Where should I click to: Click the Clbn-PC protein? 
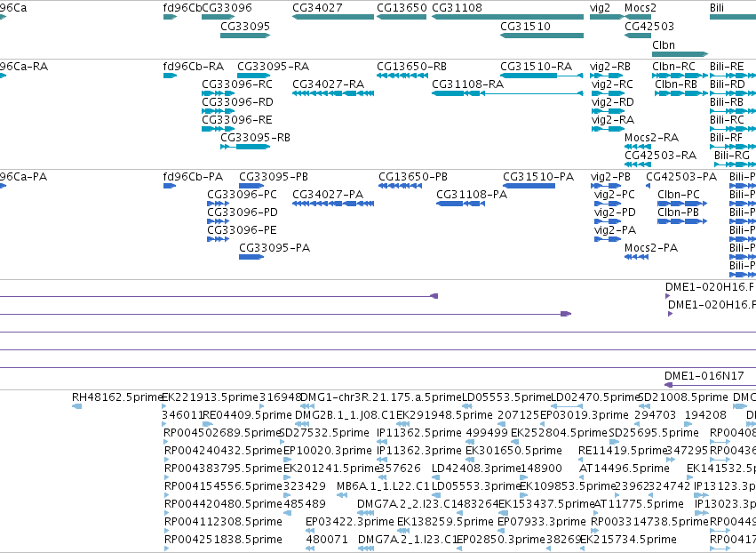tap(682, 204)
